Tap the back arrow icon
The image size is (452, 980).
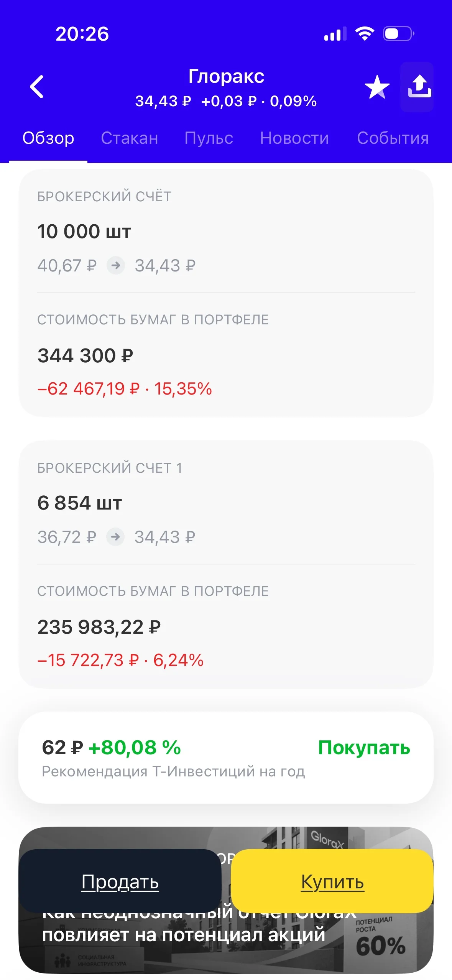[x=37, y=87]
